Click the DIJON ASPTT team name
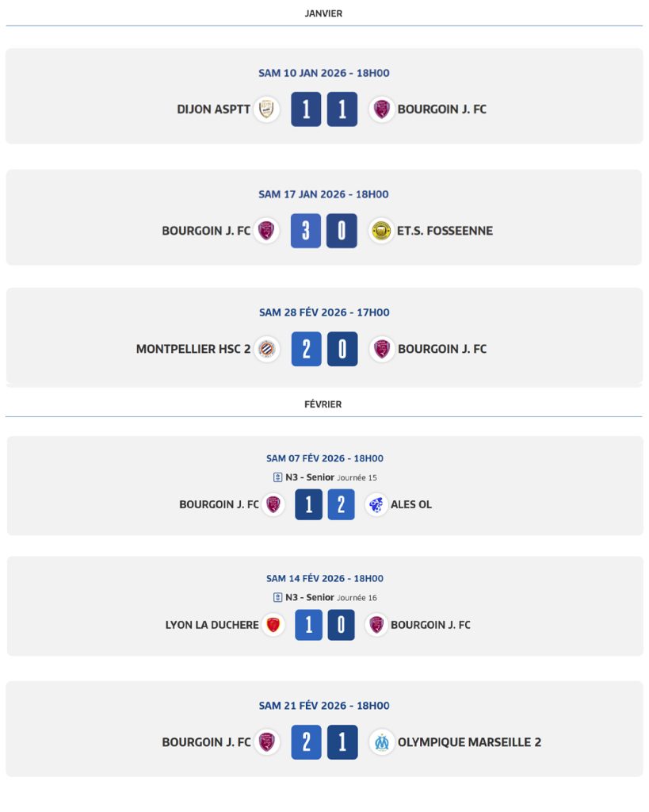 [x=213, y=109]
